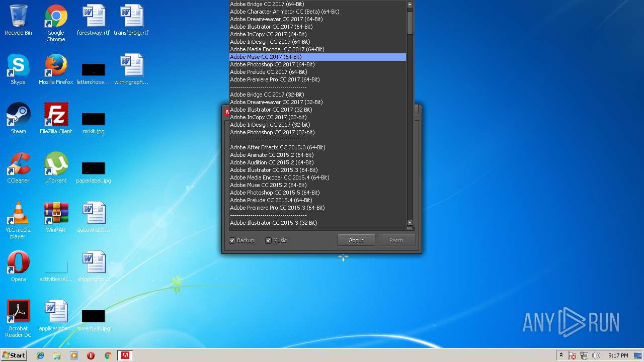Open FileZilla Client desktop shortcut

tap(56, 119)
